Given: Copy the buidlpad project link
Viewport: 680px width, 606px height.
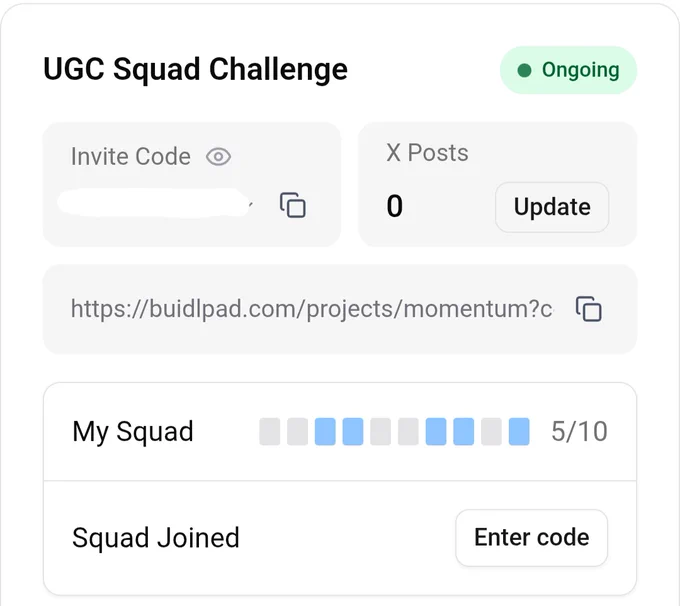Looking at the screenshot, I should [x=588, y=309].
